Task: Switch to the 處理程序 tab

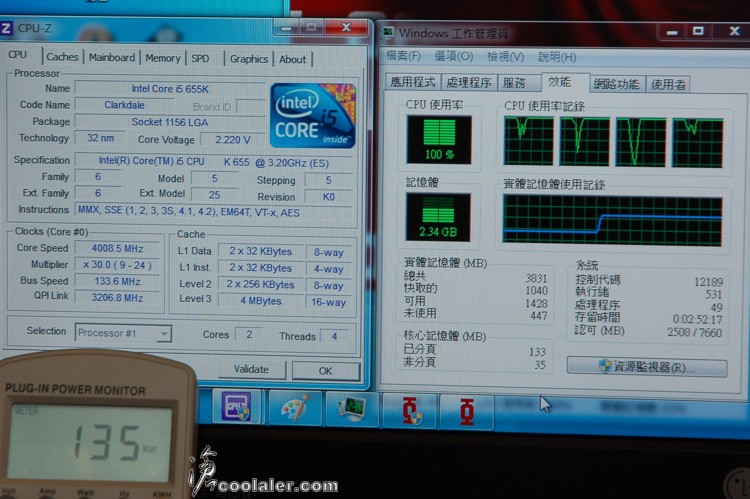Action: point(469,83)
